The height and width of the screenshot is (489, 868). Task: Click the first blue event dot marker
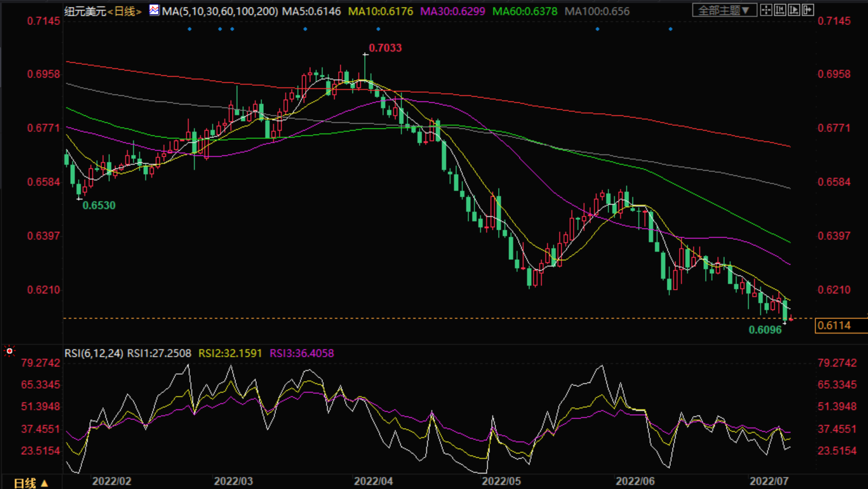coord(190,29)
